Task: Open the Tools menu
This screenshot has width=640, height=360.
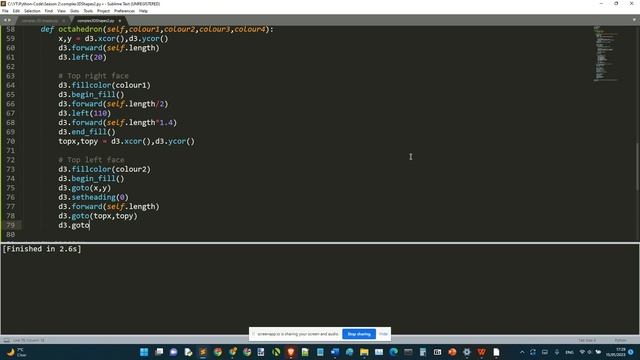Action: coord(88,11)
